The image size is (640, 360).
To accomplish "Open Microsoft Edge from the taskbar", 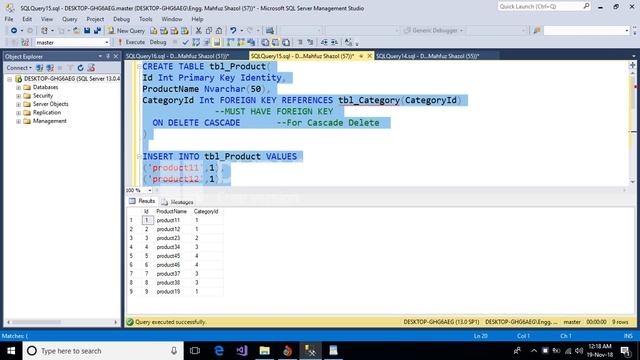I will point(219,351).
